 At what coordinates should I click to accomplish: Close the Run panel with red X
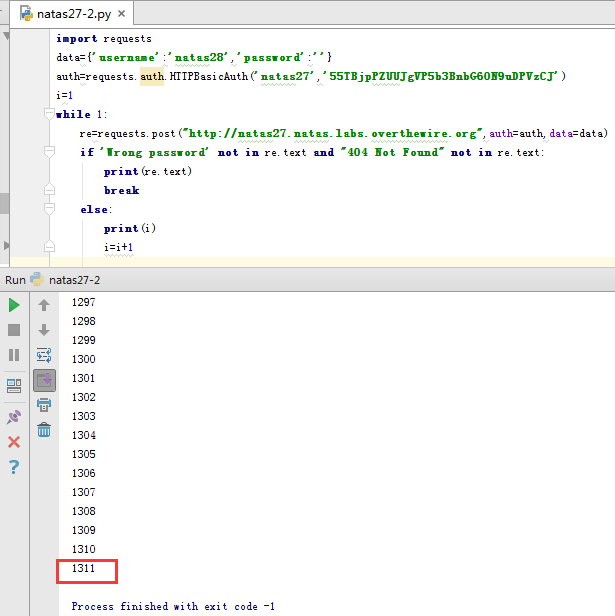tap(14, 442)
